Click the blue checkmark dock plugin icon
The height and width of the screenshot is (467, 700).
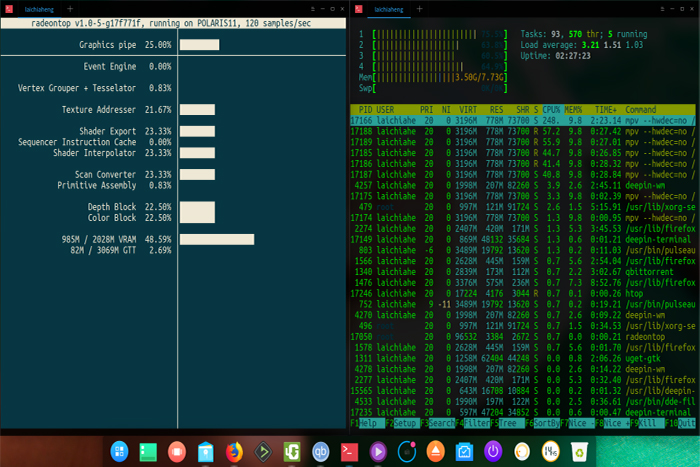(464, 452)
